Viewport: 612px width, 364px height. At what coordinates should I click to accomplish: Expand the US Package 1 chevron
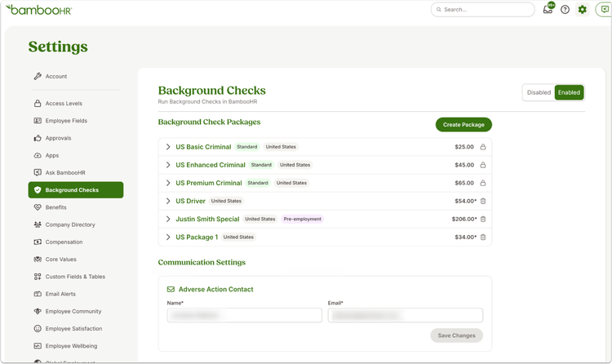168,237
